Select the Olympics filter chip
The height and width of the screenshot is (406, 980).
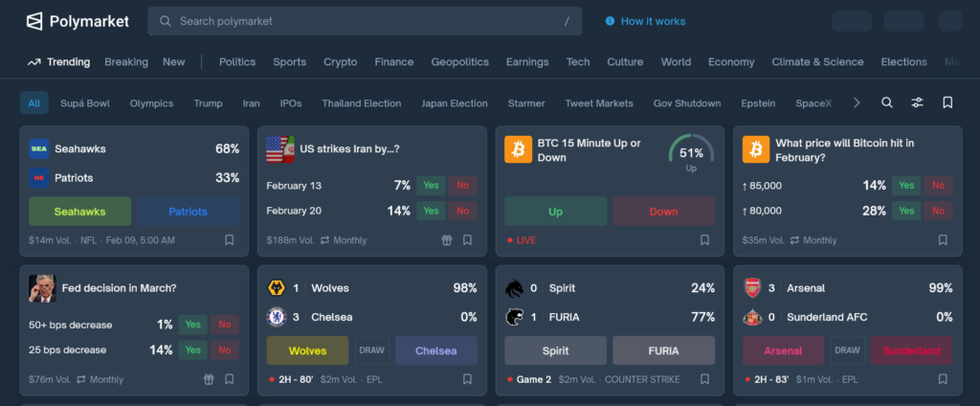(152, 103)
